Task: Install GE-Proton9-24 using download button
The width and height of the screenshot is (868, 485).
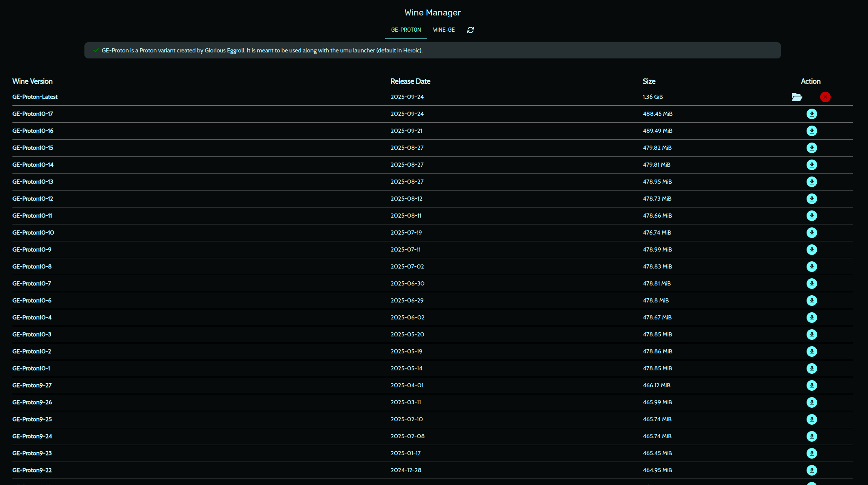Action: (811, 436)
